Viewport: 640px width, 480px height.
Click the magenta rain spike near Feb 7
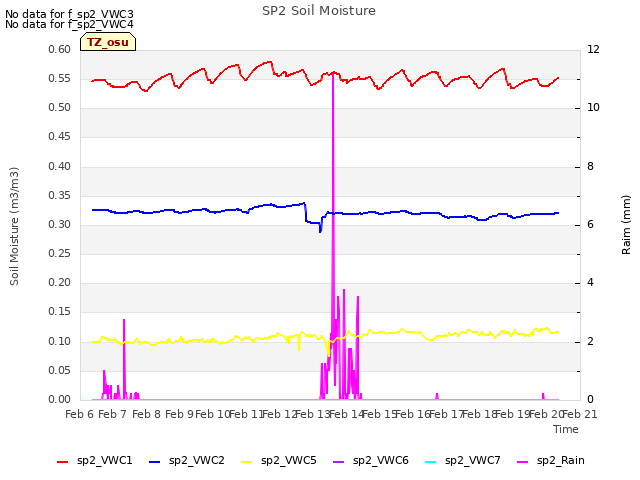point(124,321)
